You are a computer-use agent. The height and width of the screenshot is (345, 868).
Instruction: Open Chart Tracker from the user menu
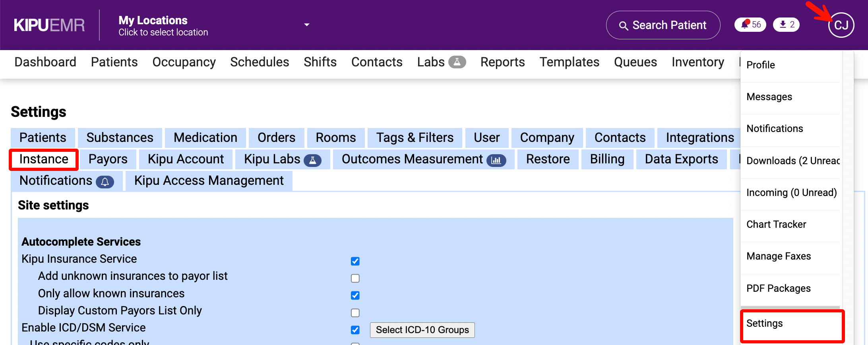[x=776, y=225]
